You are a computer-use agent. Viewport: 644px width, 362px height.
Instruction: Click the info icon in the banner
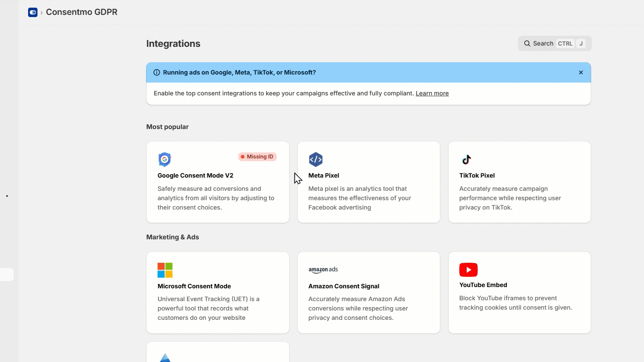(157, 72)
